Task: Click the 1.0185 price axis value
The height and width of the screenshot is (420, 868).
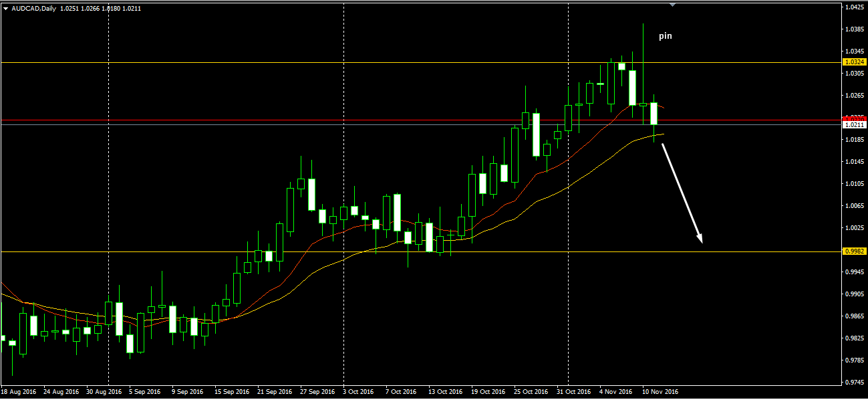Action: pyautogui.click(x=855, y=140)
